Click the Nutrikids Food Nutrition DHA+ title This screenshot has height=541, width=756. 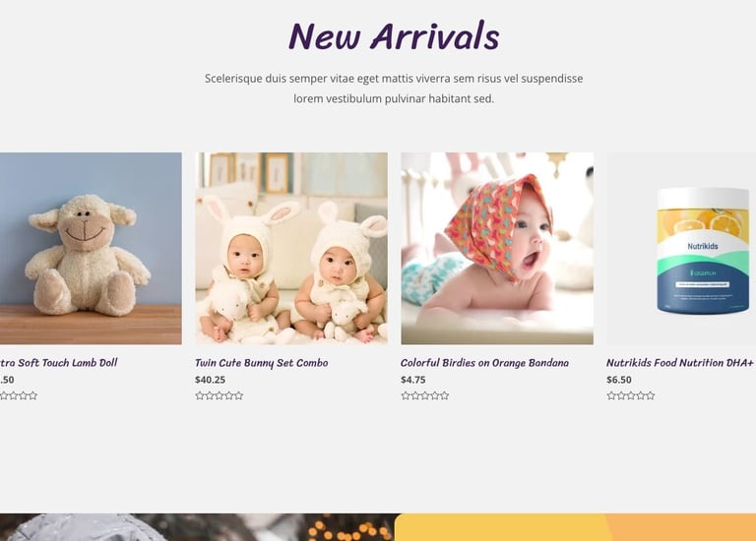(680, 363)
